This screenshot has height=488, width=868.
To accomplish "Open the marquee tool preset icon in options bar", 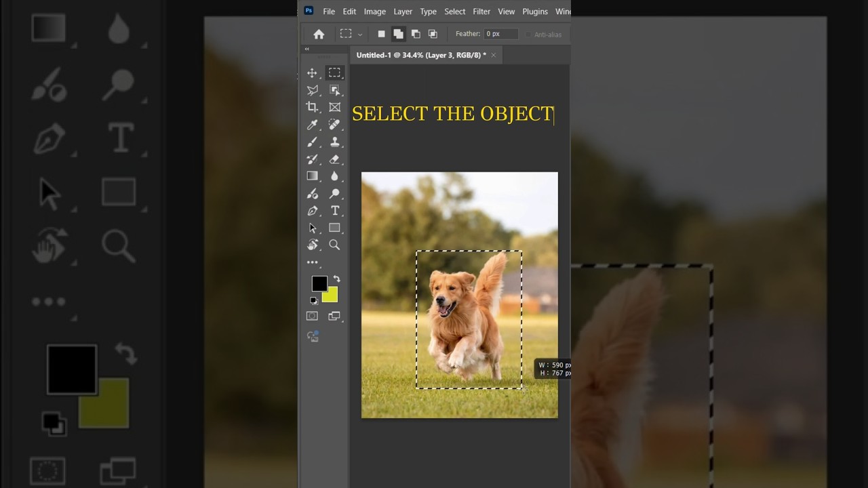I will coord(346,34).
